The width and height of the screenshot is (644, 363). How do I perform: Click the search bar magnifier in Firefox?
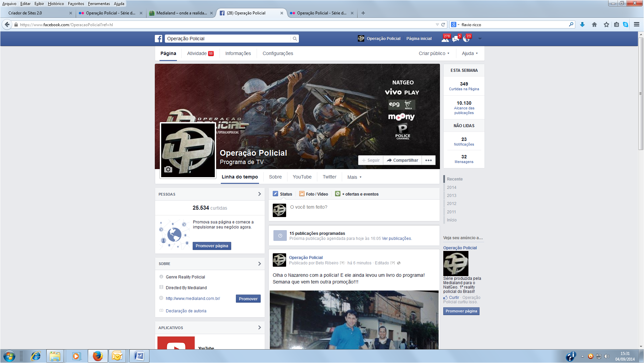(571, 24)
